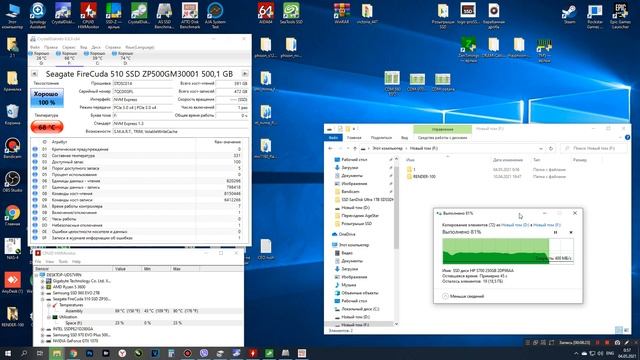640x360 pixels.
Task: Launch the AS SSD Benchmark shortcut
Action: point(164,16)
